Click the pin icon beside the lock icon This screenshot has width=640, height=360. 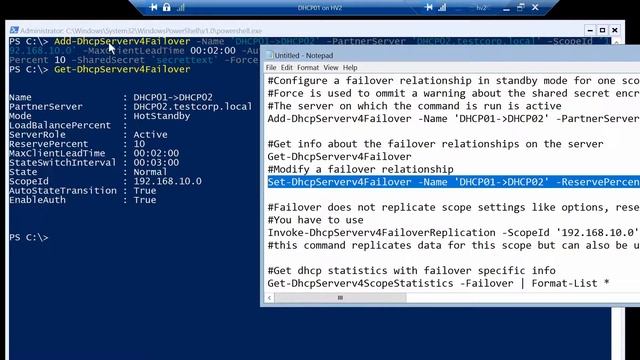153,7
